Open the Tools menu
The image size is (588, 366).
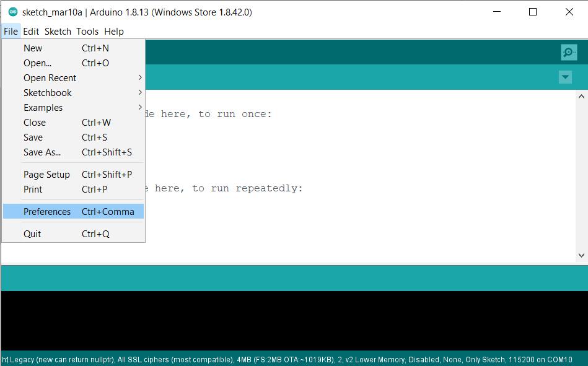tap(87, 32)
